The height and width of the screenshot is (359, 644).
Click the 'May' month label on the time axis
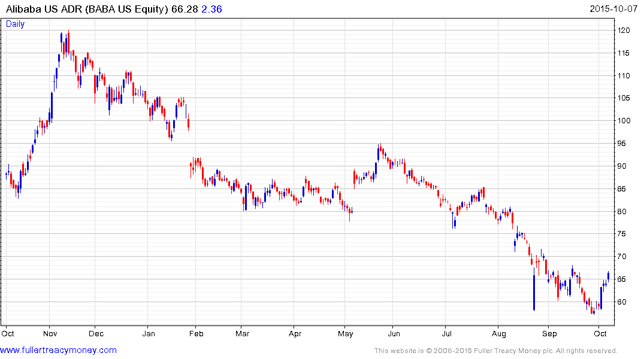(x=346, y=333)
